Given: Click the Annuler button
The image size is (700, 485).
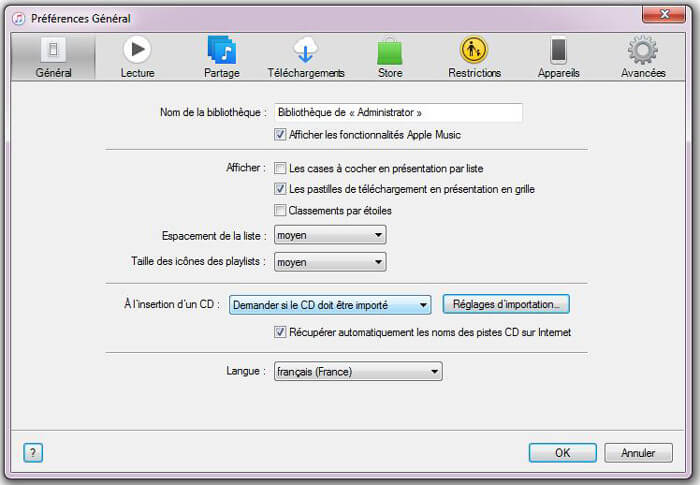Looking at the screenshot, I should [x=638, y=453].
